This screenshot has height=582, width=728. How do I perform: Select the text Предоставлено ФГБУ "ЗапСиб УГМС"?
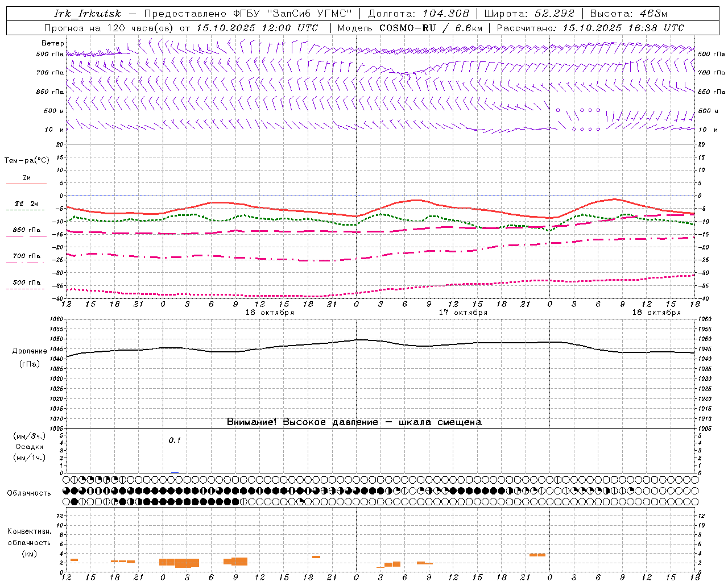point(249,14)
